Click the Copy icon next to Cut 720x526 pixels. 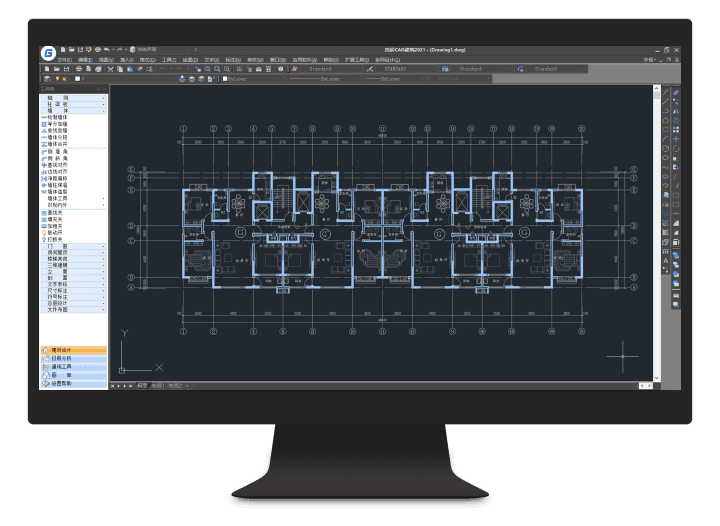pos(120,69)
